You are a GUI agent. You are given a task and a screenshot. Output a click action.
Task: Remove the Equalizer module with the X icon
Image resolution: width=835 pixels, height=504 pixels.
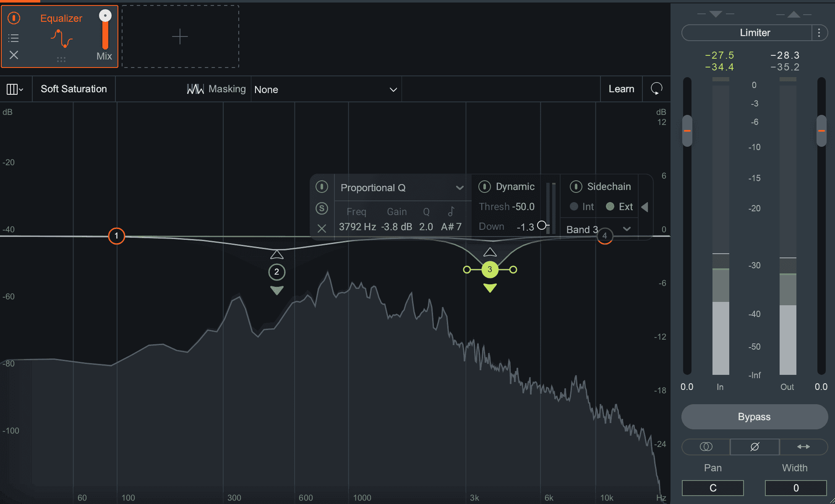click(x=14, y=55)
